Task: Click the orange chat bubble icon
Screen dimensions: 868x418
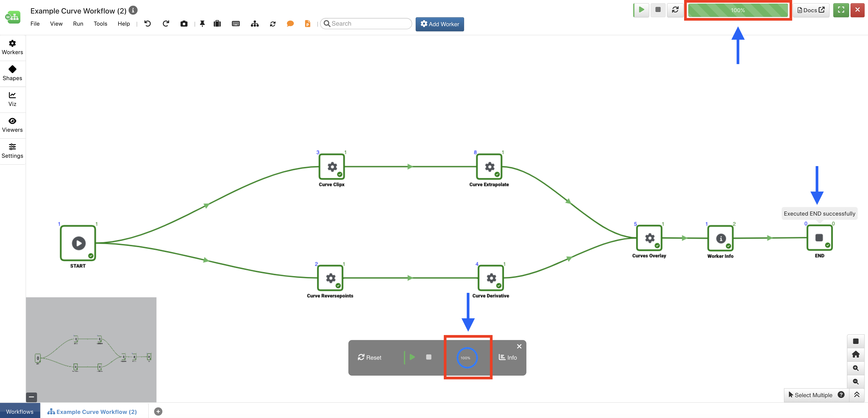Action: click(x=290, y=24)
